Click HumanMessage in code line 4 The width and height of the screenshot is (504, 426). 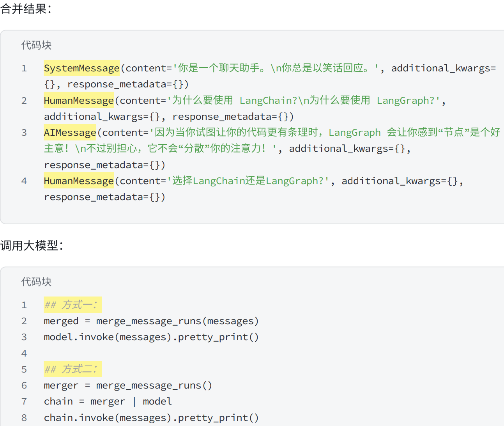point(78,181)
